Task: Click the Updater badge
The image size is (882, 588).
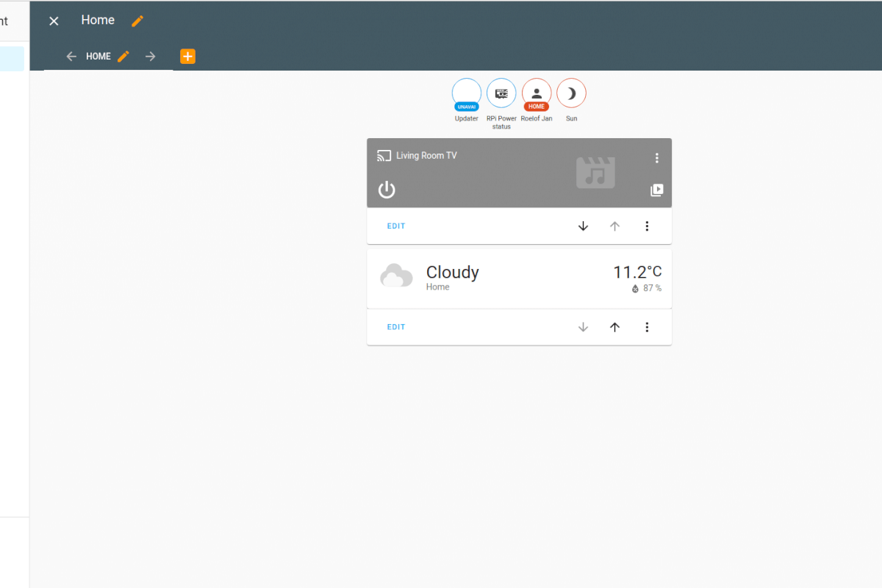Action: 466,93
